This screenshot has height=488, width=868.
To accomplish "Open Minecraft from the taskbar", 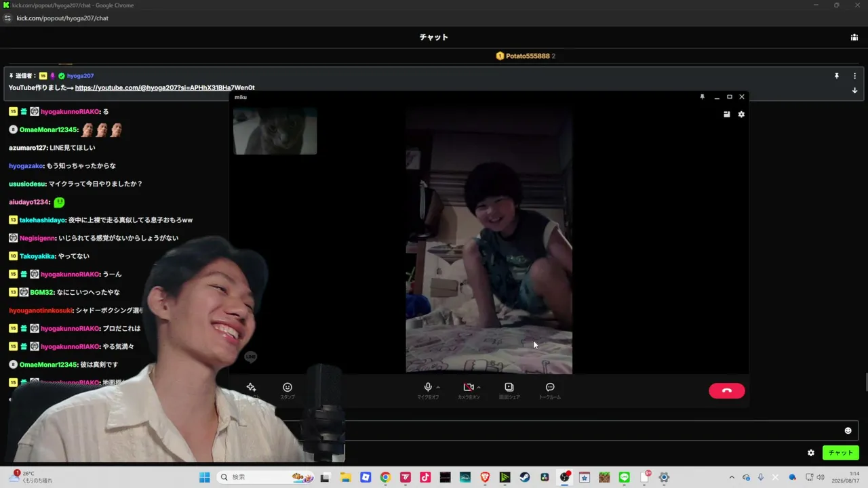I will point(604,477).
